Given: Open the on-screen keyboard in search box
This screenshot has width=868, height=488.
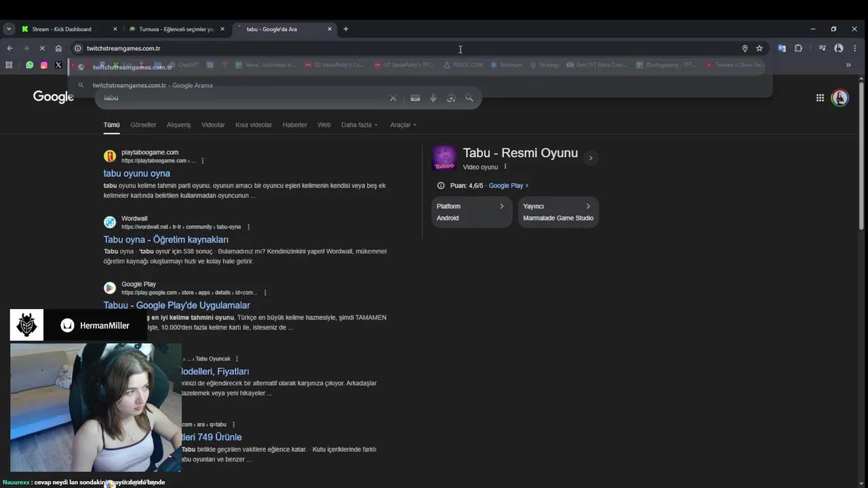Looking at the screenshot, I should point(415,98).
